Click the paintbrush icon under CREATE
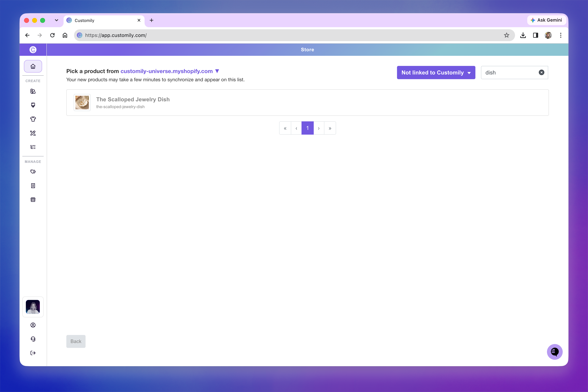Image resolution: width=588 pixels, height=392 pixels. point(33,105)
